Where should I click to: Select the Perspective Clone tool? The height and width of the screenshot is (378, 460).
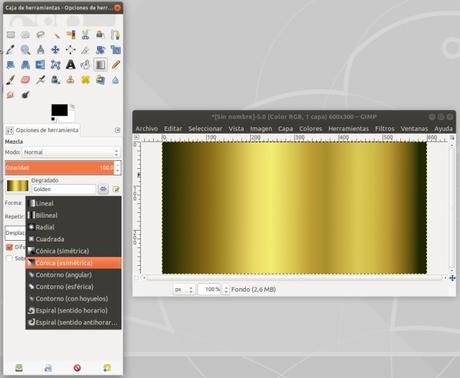coord(100,80)
